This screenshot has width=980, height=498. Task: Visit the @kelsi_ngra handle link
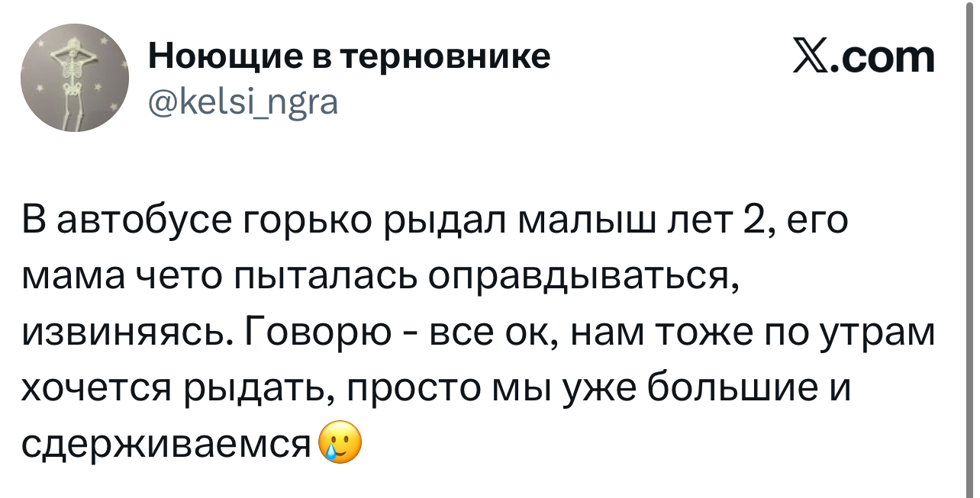(242, 101)
